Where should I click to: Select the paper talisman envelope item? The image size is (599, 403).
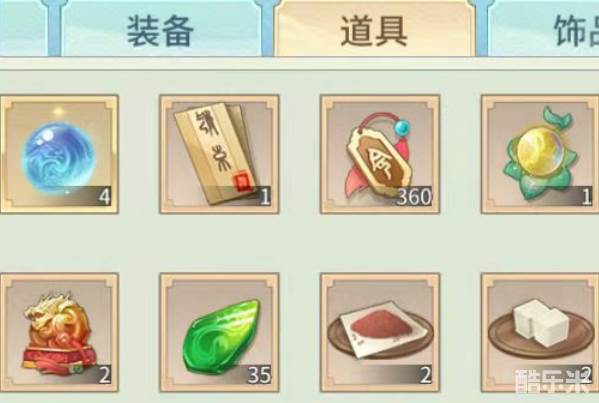coord(219,154)
